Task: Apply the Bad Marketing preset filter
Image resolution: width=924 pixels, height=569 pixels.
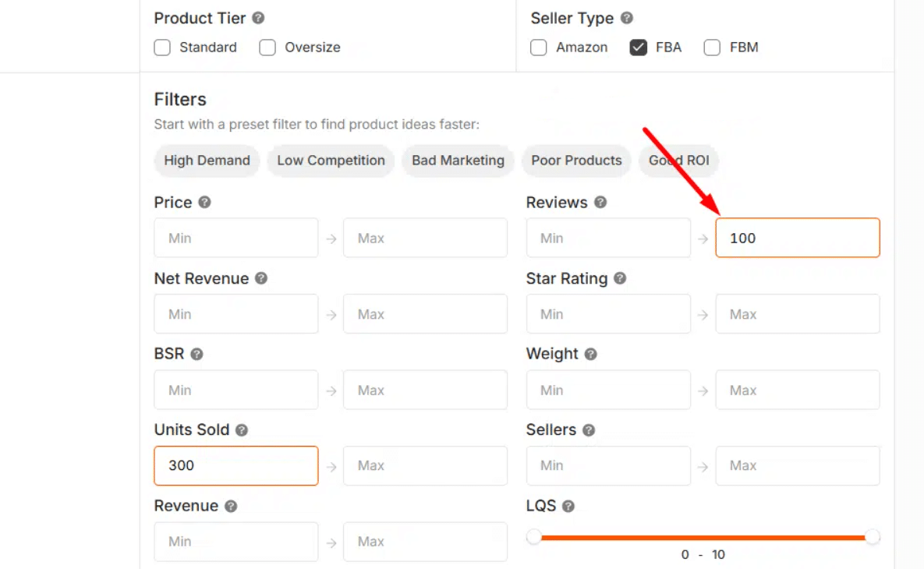Action: click(x=458, y=161)
